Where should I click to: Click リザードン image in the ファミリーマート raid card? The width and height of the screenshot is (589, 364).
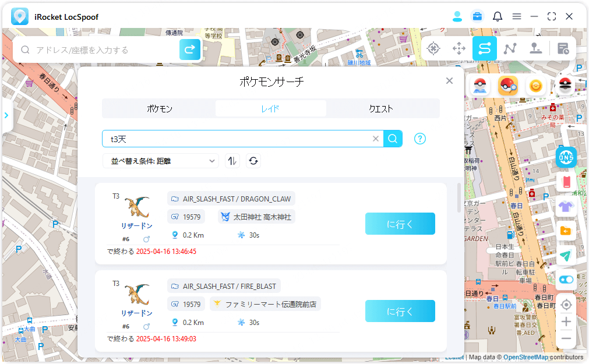click(137, 294)
